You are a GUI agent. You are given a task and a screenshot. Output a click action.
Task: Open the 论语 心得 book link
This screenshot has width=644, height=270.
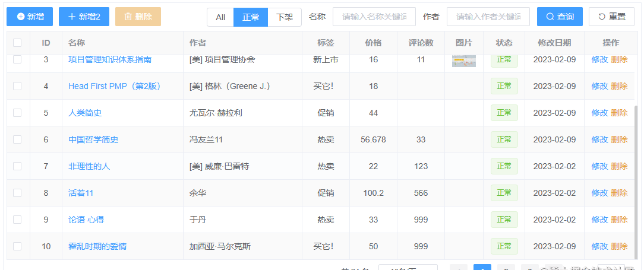pyautogui.click(x=86, y=220)
